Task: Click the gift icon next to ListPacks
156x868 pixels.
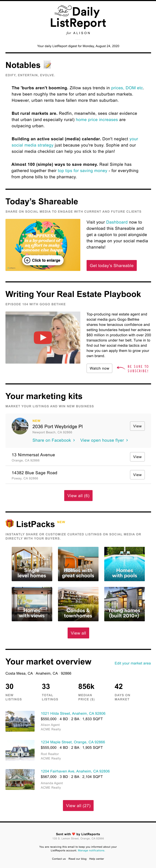Action: click(9, 523)
